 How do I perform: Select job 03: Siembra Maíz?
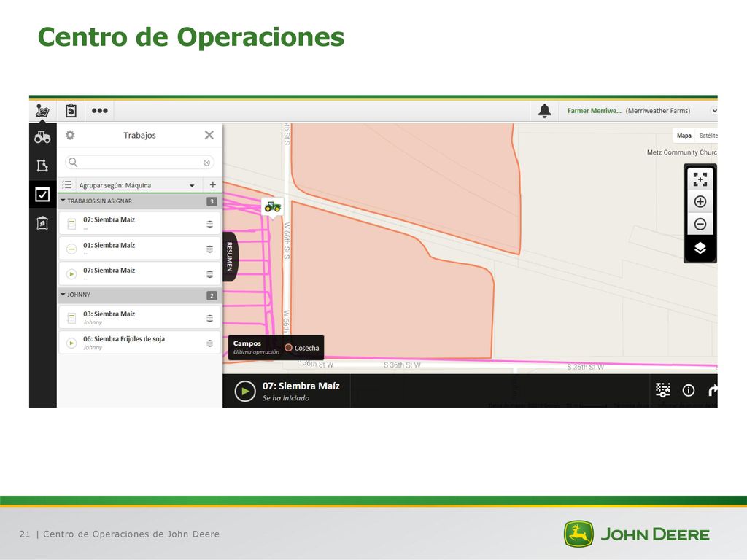click(139, 317)
